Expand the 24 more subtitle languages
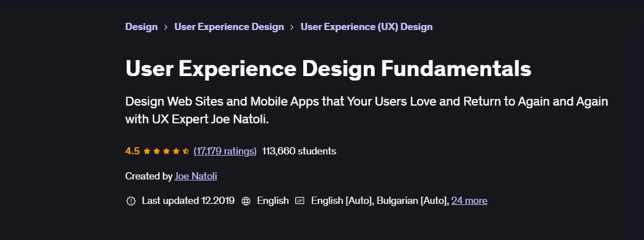Viewport: 644px width, 240px height. 470,200
